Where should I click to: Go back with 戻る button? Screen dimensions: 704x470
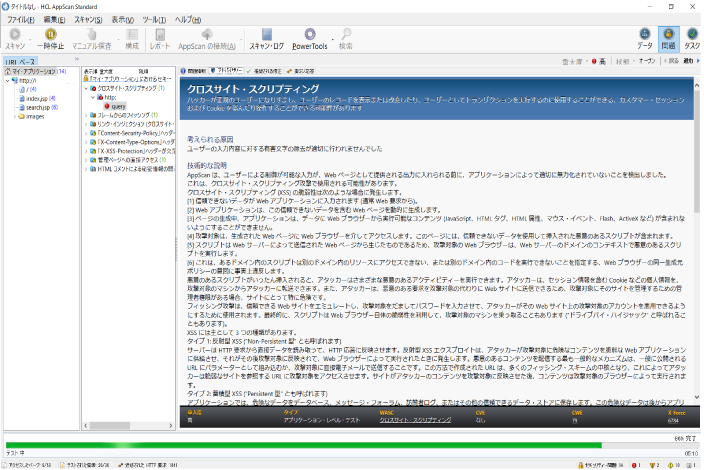coord(671,61)
